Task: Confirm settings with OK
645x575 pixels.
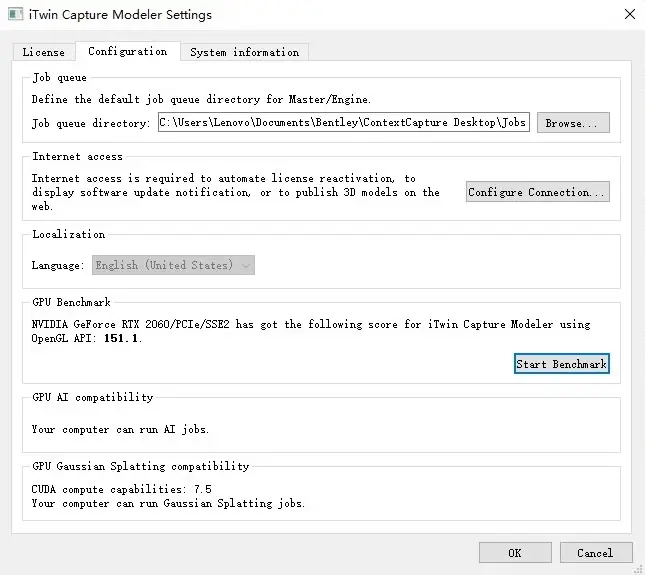Action: (x=515, y=553)
